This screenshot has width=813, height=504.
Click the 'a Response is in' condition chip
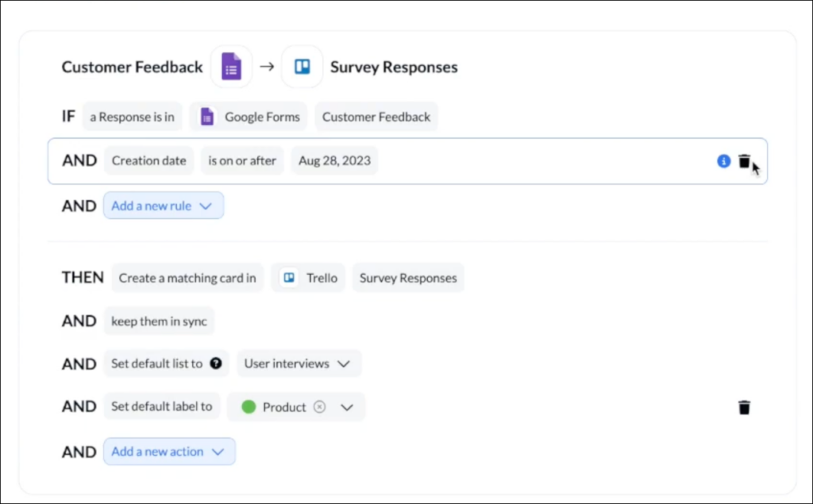point(133,116)
